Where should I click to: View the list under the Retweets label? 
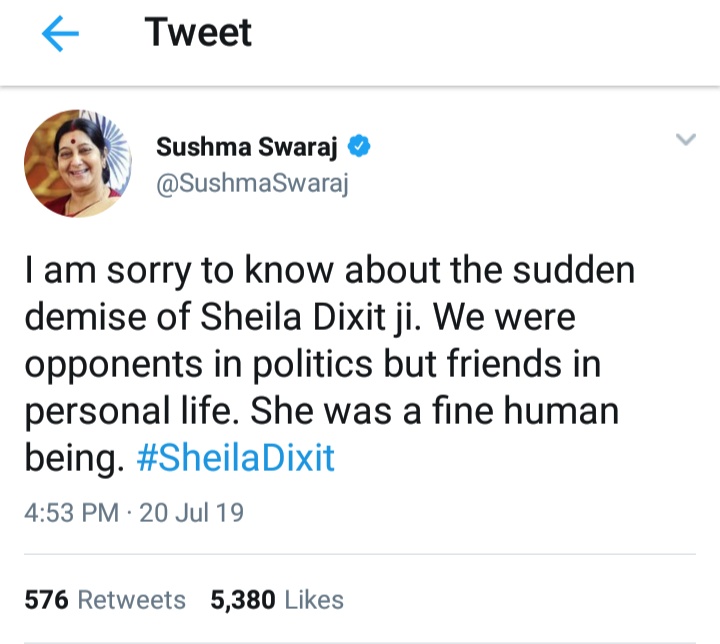tap(132, 599)
